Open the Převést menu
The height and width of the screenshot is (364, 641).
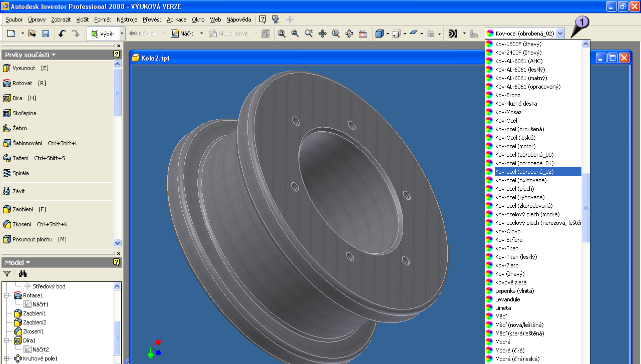[x=152, y=20]
